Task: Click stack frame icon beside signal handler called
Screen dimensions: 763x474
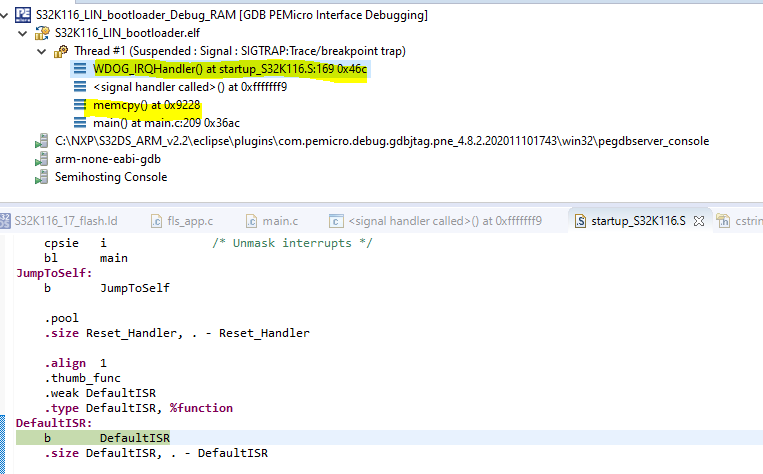Action: pos(80,87)
